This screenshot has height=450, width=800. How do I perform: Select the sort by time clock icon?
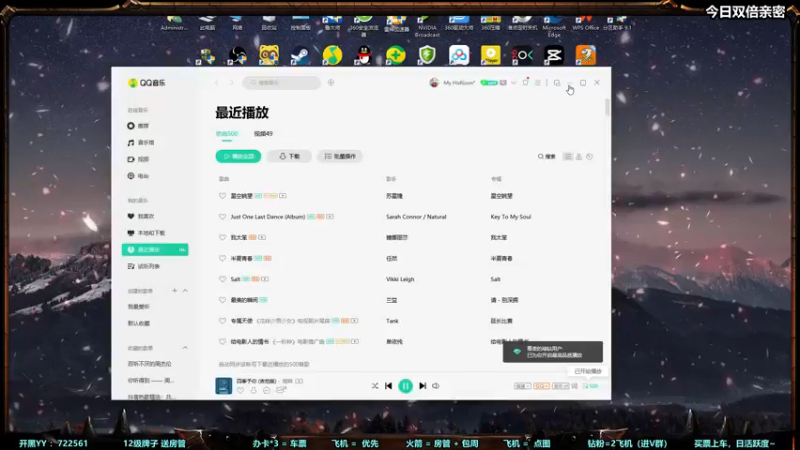590,157
